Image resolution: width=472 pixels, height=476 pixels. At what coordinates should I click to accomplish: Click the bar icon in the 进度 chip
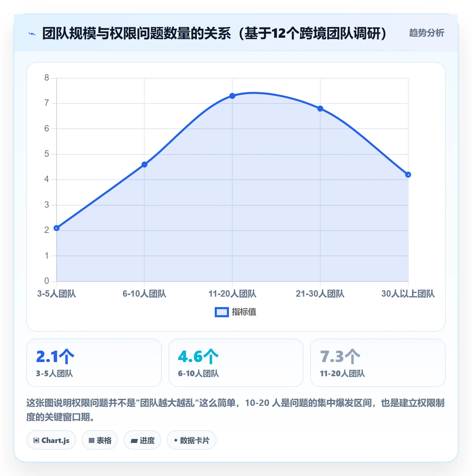[134, 441]
